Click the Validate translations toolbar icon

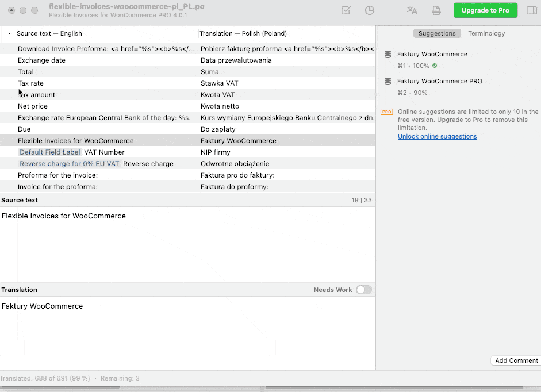tap(346, 10)
